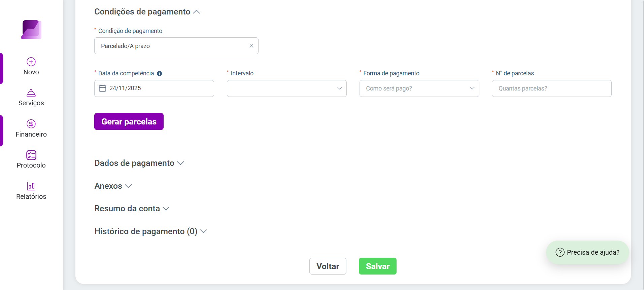Expand Histórico de pagamento (0) section
Image resolution: width=644 pixels, height=290 pixels.
[150, 231]
